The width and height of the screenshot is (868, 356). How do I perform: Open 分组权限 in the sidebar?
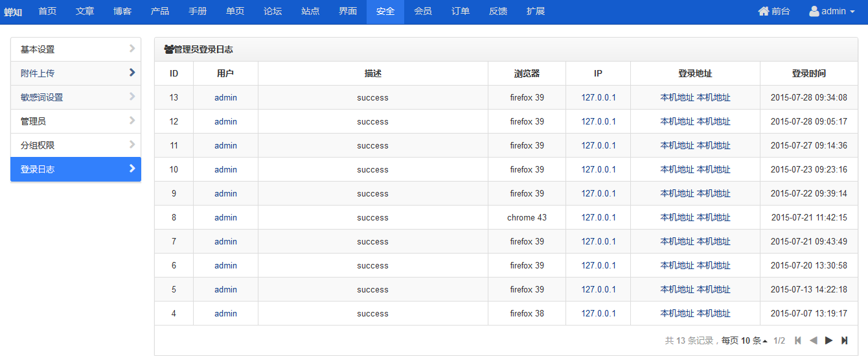76,145
